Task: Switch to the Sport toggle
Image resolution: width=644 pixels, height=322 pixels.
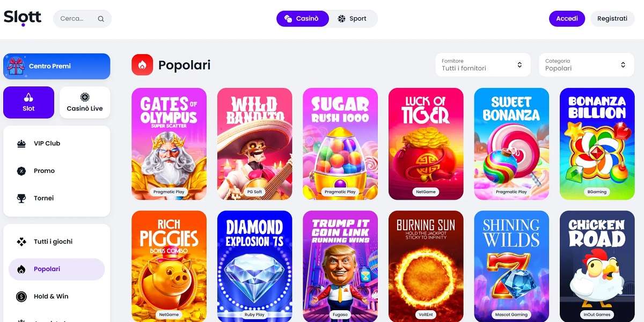Action: pyautogui.click(x=353, y=18)
